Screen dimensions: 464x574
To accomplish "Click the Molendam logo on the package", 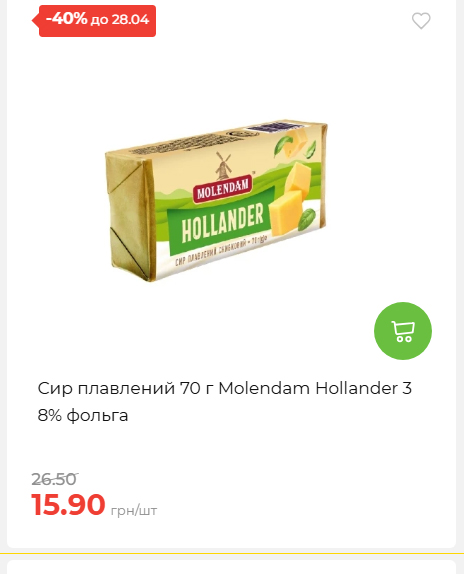I will (222, 189).
